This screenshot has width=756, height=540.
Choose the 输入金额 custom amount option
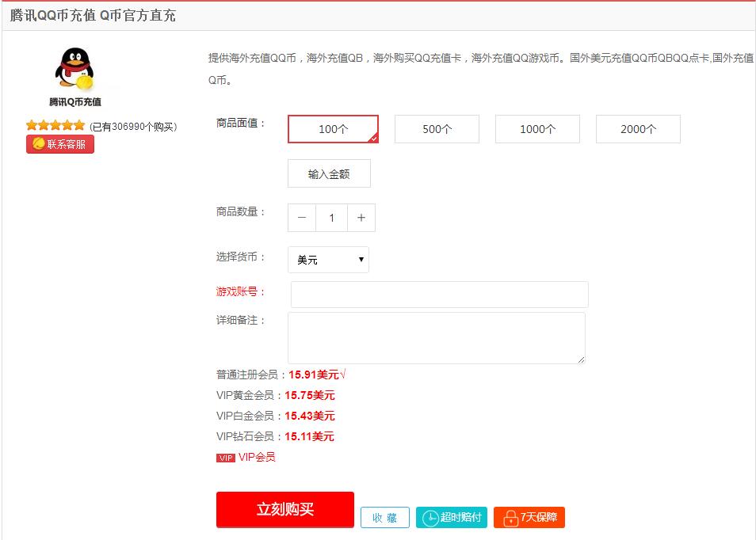pyautogui.click(x=330, y=173)
